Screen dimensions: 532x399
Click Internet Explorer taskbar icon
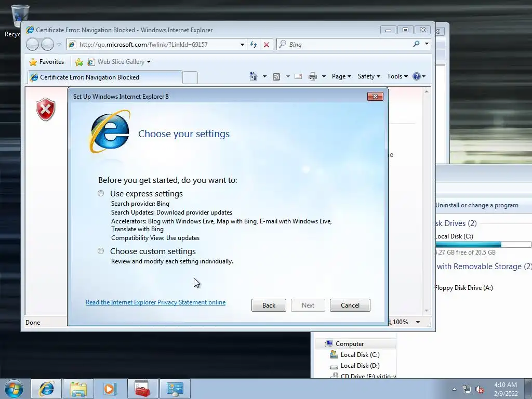tap(46, 389)
